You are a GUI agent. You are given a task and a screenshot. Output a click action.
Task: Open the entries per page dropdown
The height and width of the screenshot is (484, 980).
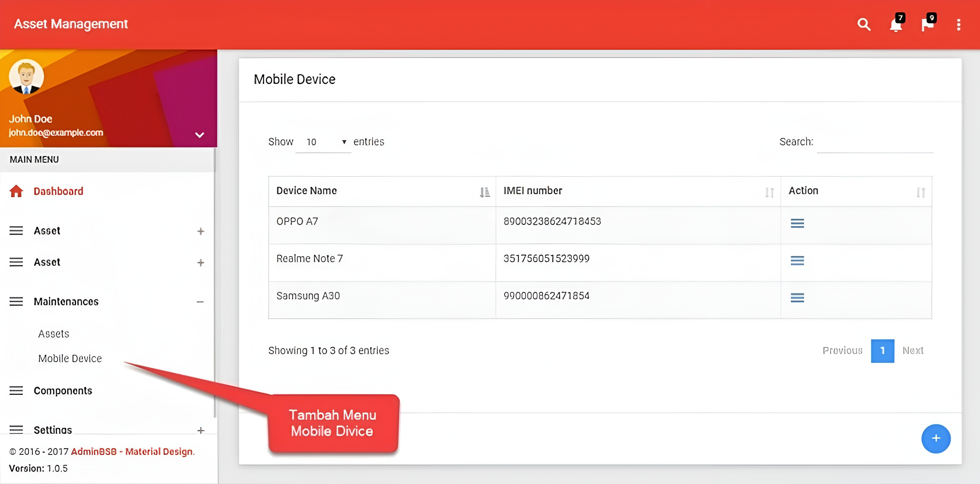pos(323,142)
